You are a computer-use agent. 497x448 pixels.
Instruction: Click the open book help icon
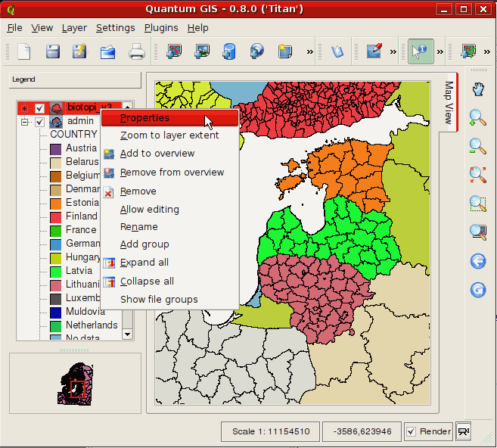click(x=337, y=51)
